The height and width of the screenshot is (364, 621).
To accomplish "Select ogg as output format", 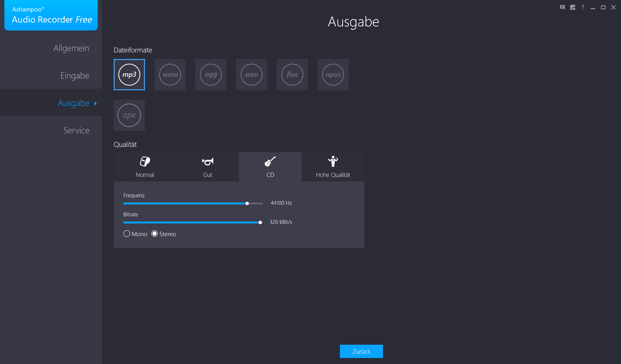I will click(x=211, y=75).
